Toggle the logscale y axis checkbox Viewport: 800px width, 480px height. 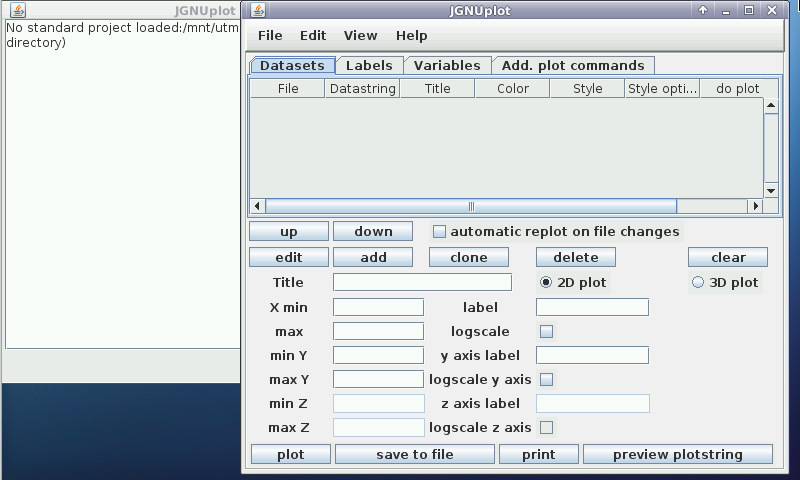click(x=546, y=380)
